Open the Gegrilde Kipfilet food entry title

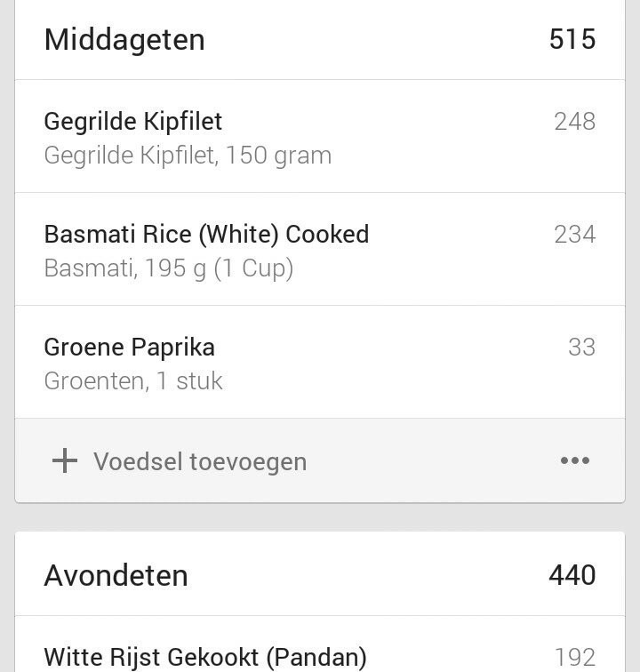133,121
